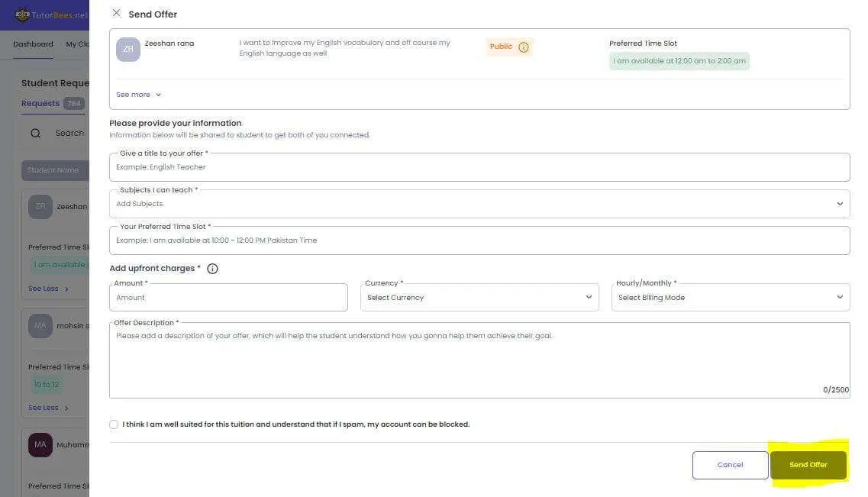Close the Send Offer dialog with X icon
Screen dimensions: 868x497
coord(116,13)
